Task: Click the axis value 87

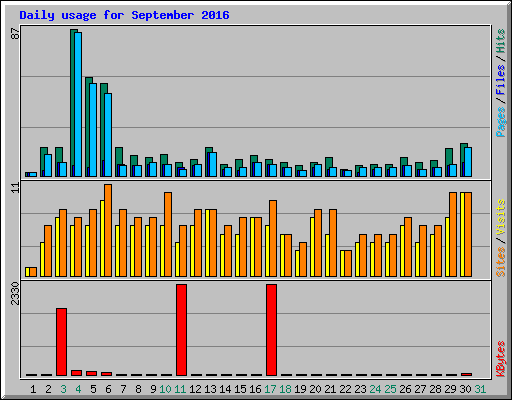Action: [15, 33]
